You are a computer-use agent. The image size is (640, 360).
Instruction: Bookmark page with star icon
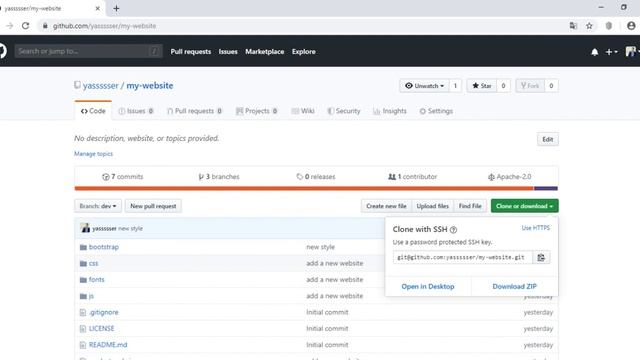coord(589,26)
